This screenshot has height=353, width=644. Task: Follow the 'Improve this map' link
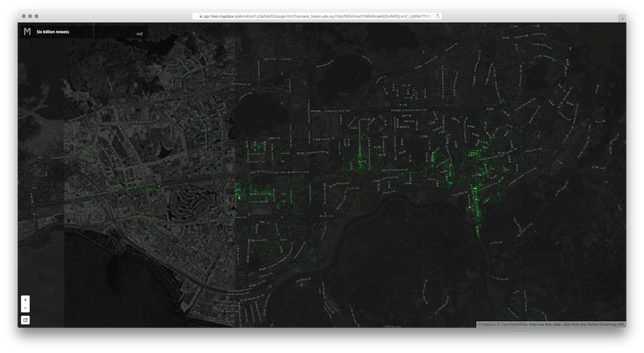coord(545,324)
